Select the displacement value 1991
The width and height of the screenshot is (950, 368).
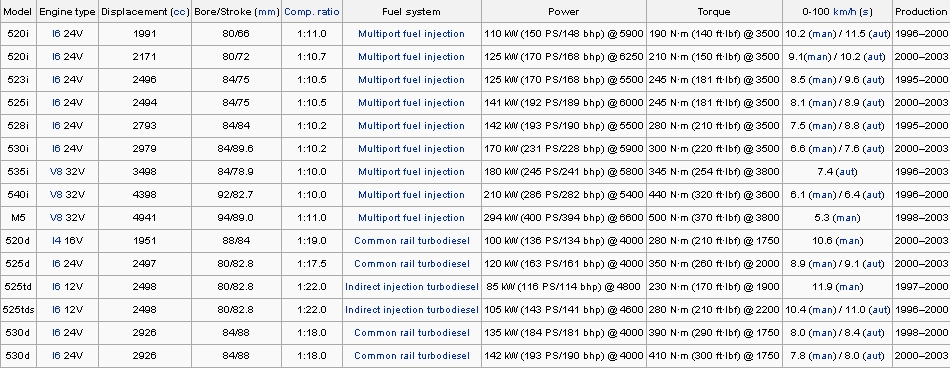click(144, 34)
